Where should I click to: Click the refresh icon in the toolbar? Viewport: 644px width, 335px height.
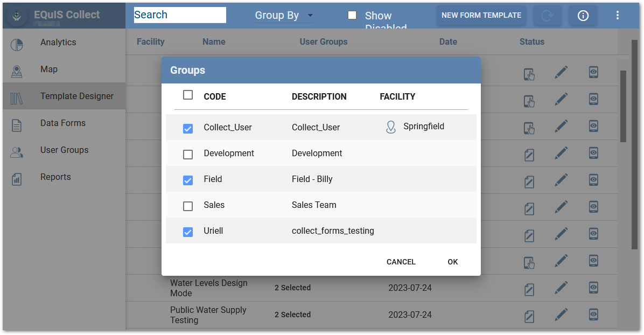(x=548, y=15)
